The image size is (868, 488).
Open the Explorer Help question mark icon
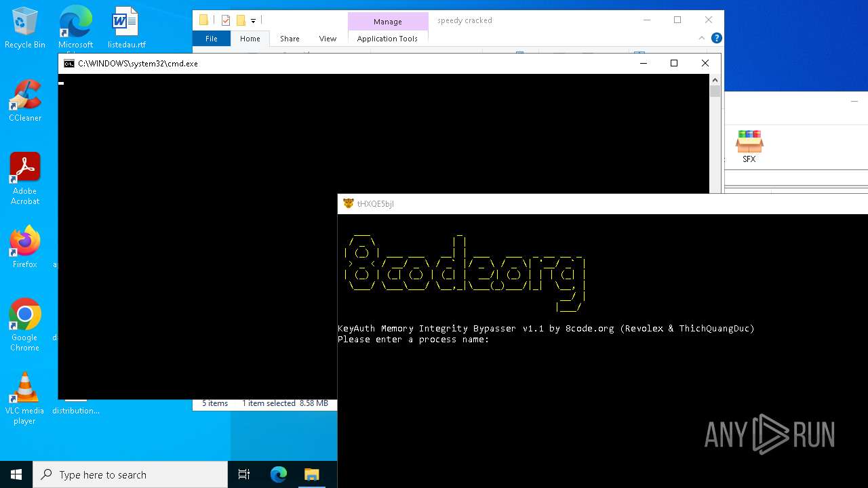click(716, 38)
